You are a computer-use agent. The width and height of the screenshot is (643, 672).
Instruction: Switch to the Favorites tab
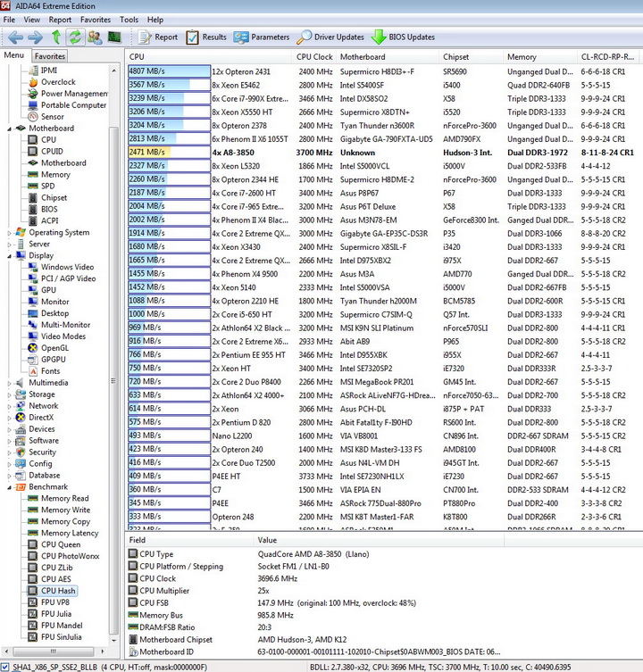50,55
